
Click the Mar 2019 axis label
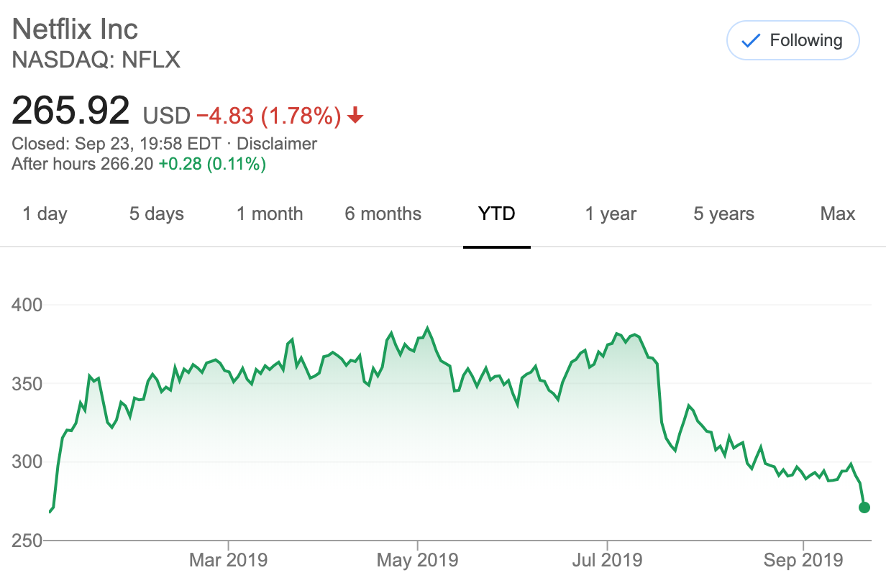click(228, 559)
